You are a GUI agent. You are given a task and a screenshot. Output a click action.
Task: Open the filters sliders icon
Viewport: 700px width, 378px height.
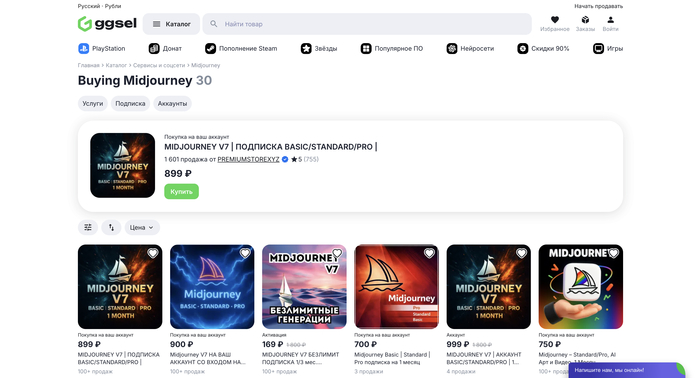tap(88, 228)
